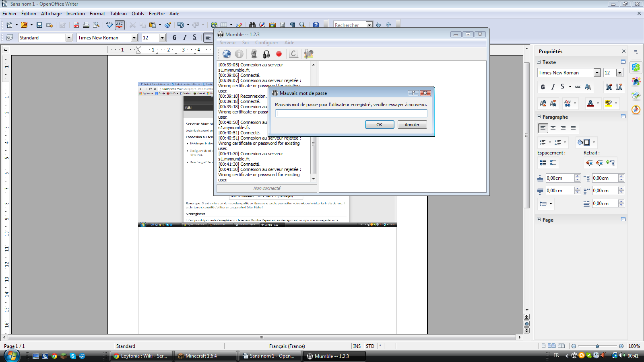Click Increase Spacing icon under Espacement
Screen dimensions: 644x362
543,162
